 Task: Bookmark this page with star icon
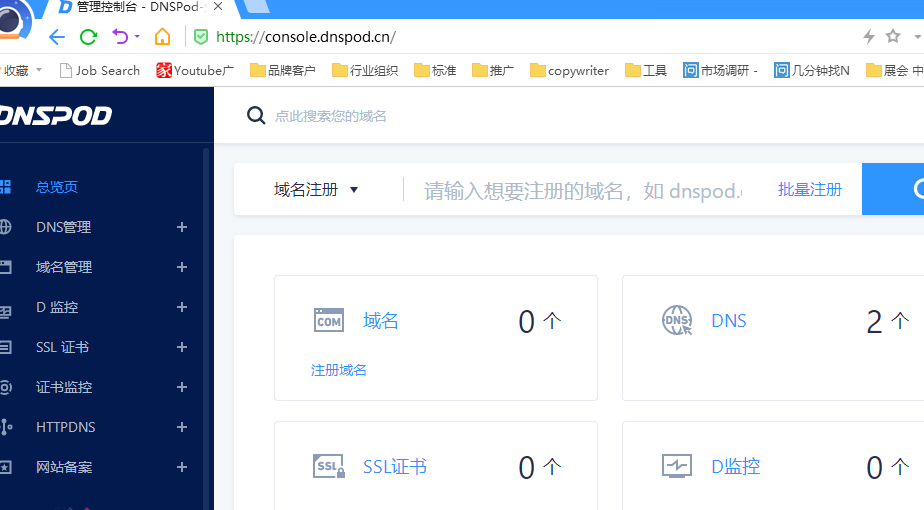click(893, 37)
